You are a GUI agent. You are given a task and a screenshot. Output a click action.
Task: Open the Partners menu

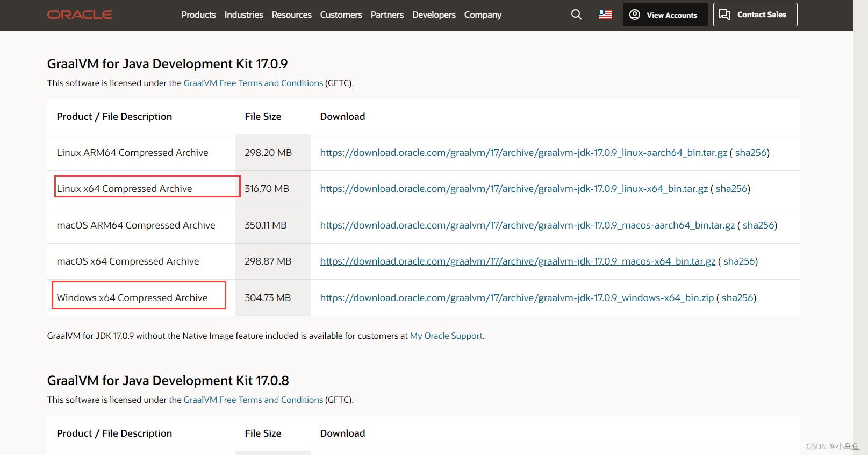(387, 15)
